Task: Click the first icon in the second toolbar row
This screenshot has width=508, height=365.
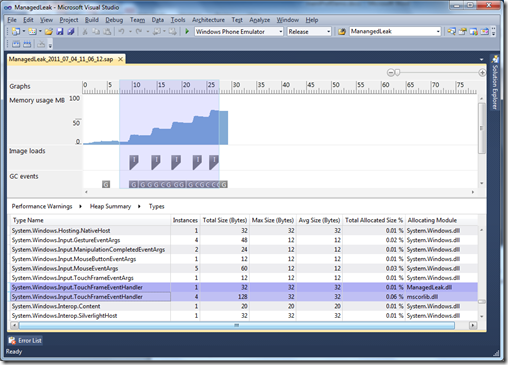Action: 16,44
